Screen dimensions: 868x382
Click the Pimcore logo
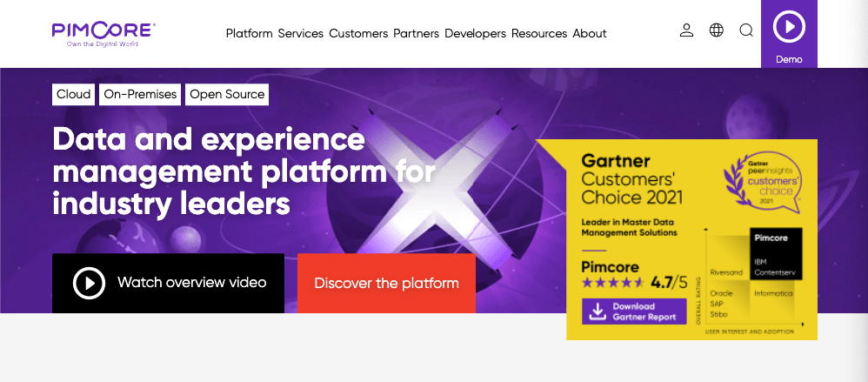pyautogui.click(x=103, y=35)
